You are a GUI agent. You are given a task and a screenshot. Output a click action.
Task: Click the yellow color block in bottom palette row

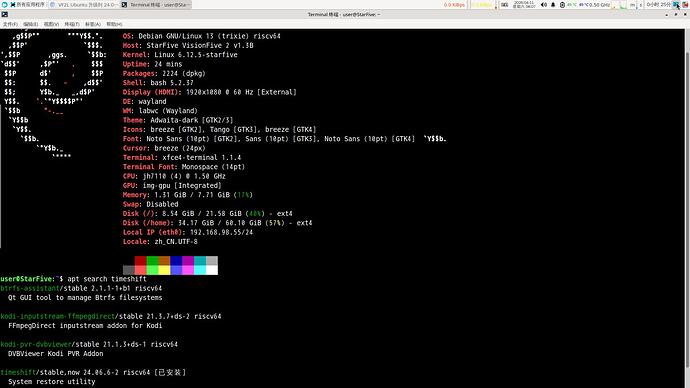pyautogui.click(x=164, y=270)
